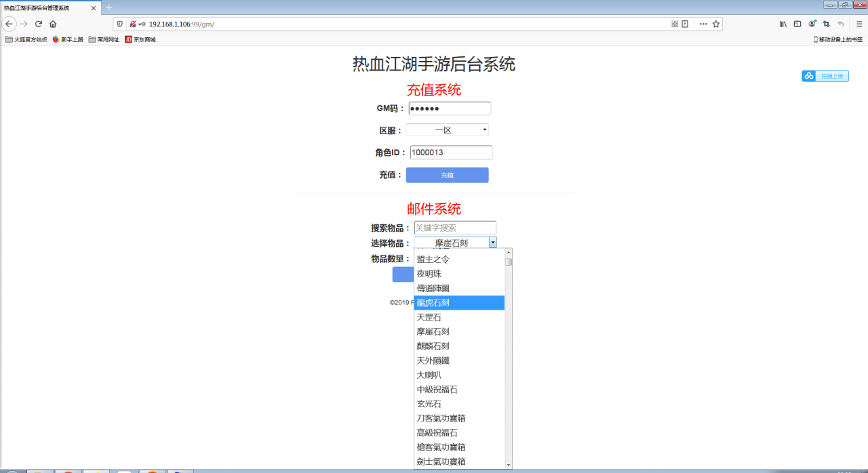The height and width of the screenshot is (473, 868).
Task: Open the hamburger application menu
Action: [x=859, y=23]
